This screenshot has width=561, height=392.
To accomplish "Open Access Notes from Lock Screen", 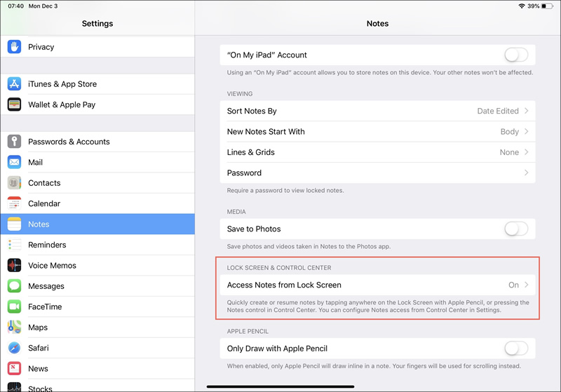I will 377,285.
